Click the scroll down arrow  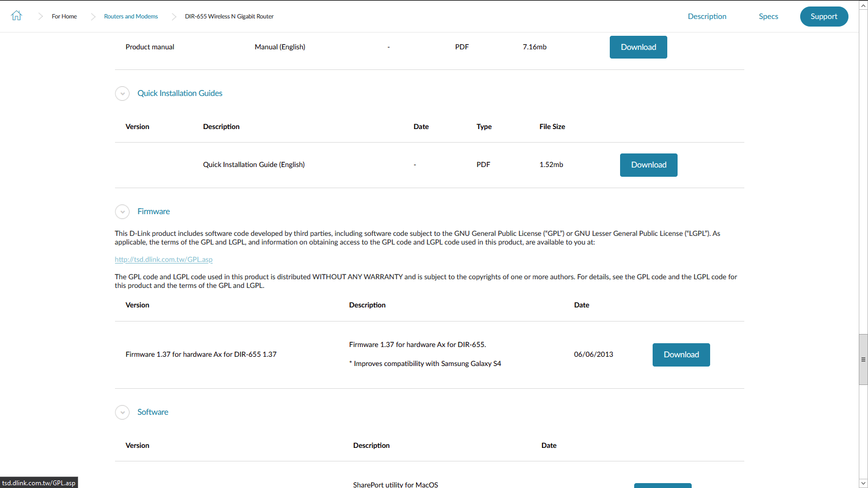tap(863, 483)
